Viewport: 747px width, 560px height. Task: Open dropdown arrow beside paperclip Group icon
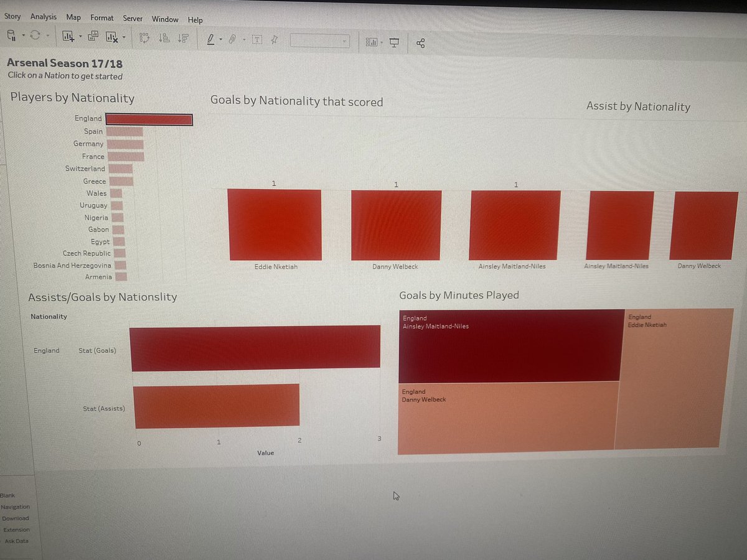click(x=243, y=40)
